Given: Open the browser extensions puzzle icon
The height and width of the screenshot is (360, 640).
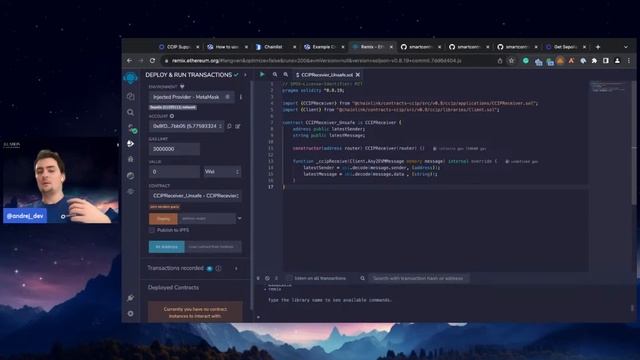Looking at the screenshot, I should [x=594, y=60].
